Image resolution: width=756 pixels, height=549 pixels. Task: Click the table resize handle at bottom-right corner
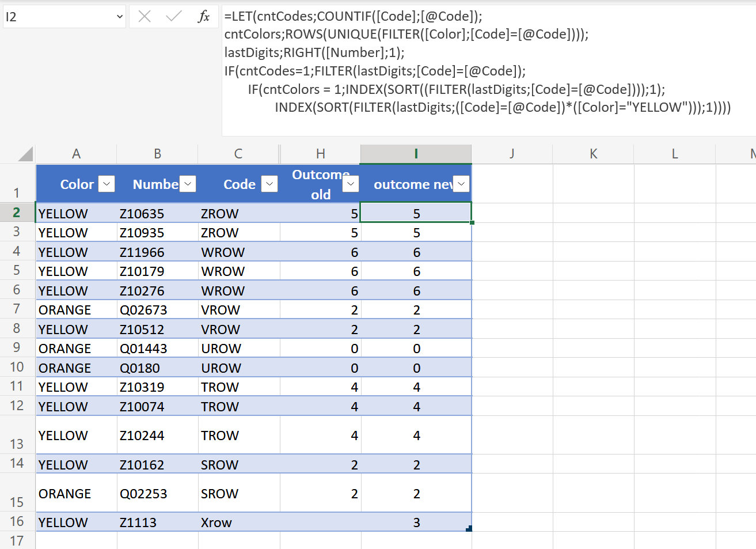coord(469,528)
